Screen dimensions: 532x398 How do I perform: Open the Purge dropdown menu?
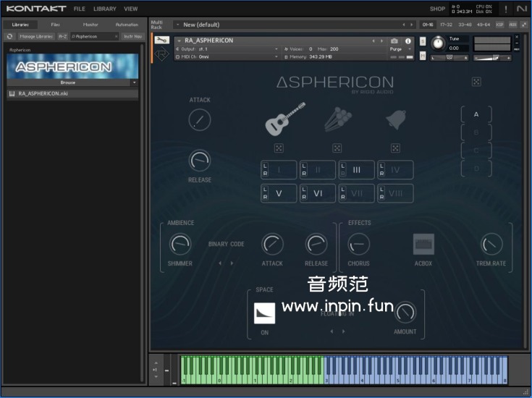pyautogui.click(x=397, y=48)
